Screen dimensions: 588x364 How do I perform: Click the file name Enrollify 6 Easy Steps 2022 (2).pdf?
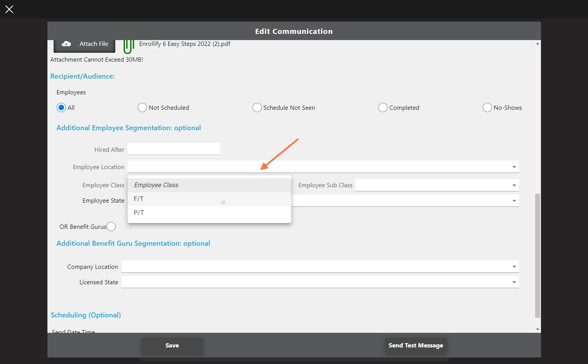[x=185, y=44]
